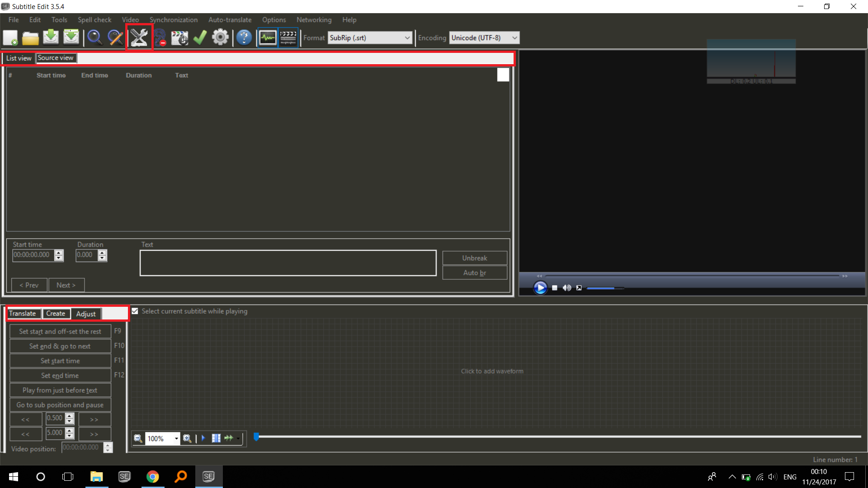Disable Select current subtitle while playing
Viewport: 868px width, 488px height.
click(135, 311)
